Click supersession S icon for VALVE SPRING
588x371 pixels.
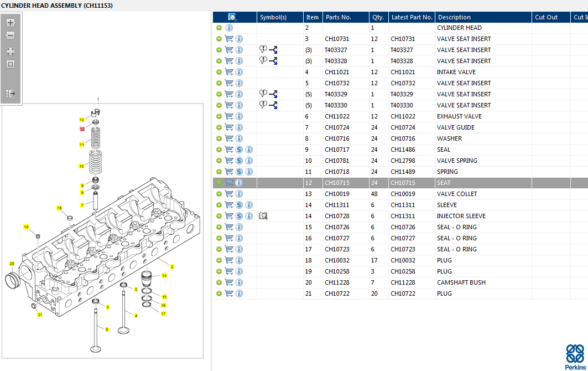click(239, 161)
